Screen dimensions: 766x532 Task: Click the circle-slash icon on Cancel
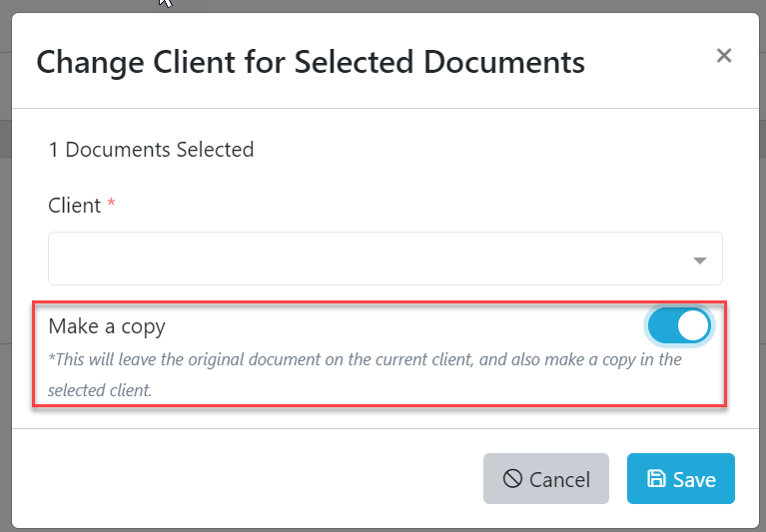(512, 479)
